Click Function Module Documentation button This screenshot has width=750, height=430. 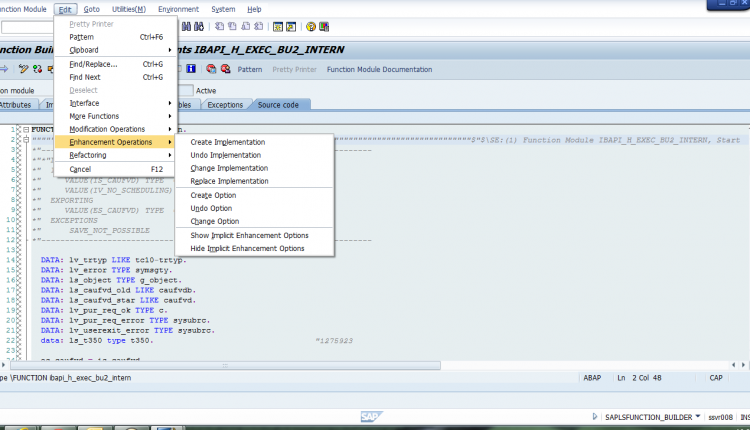tap(379, 69)
